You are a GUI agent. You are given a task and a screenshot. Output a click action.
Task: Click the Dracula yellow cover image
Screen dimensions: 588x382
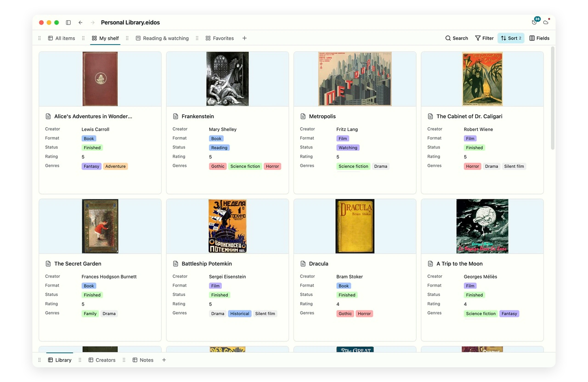pos(355,226)
